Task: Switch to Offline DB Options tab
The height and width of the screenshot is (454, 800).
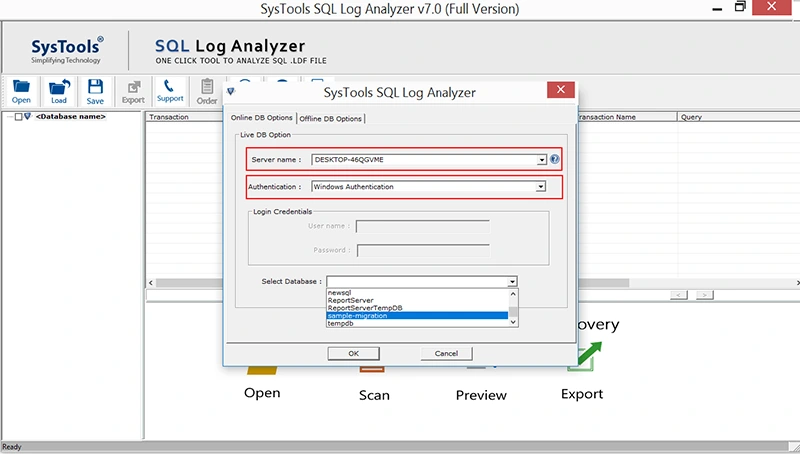Action: point(331,118)
